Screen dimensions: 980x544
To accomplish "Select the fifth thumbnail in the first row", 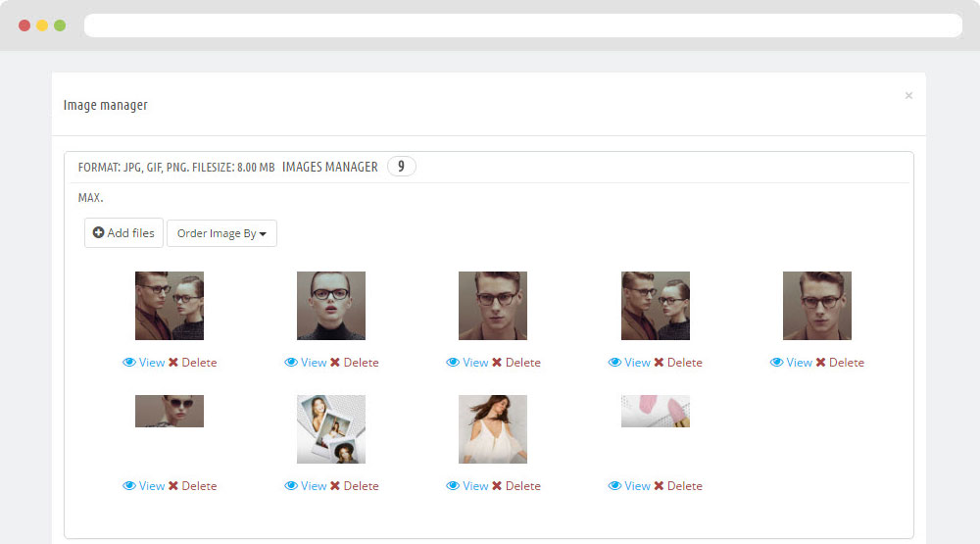I will click(817, 306).
